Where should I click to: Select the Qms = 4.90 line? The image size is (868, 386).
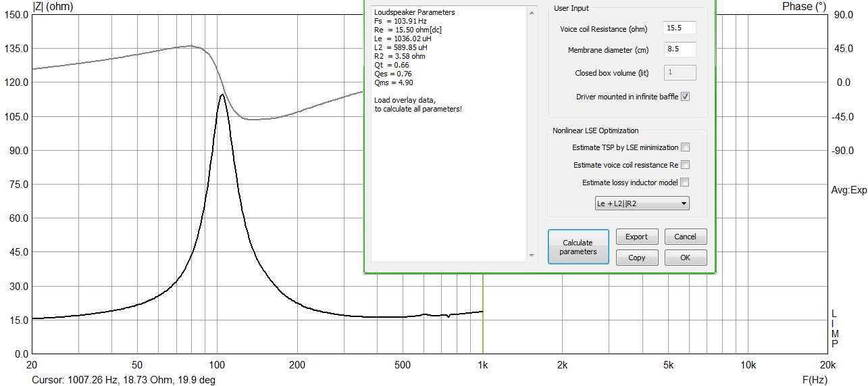pyautogui.click(x=394, y=82)
